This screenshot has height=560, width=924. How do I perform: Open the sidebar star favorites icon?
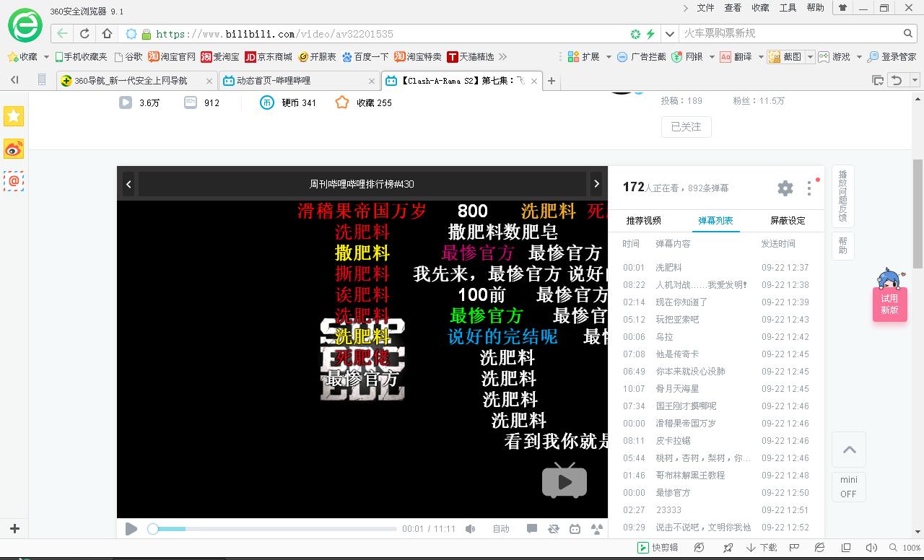(x=14, y=116)
